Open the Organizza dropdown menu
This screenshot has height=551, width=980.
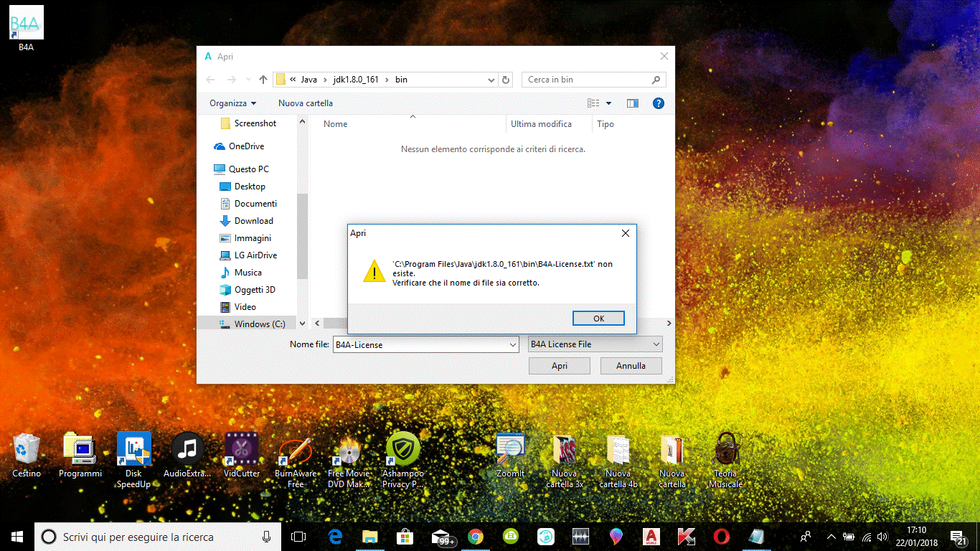(x=232, y=103)
